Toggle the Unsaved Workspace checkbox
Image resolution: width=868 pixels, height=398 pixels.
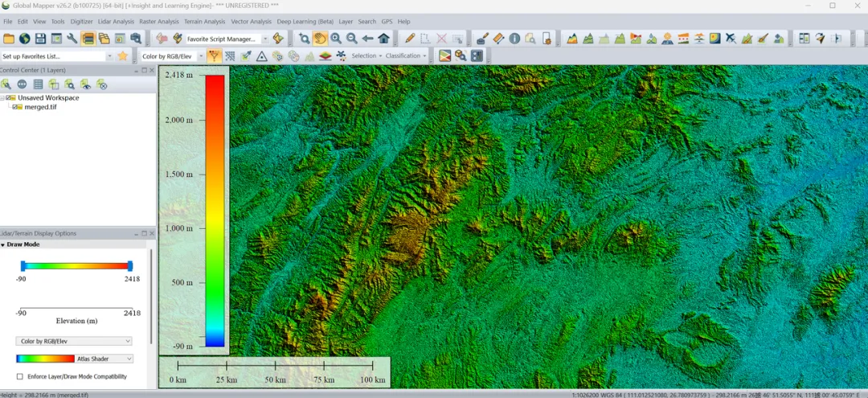(x=9, y=98)
